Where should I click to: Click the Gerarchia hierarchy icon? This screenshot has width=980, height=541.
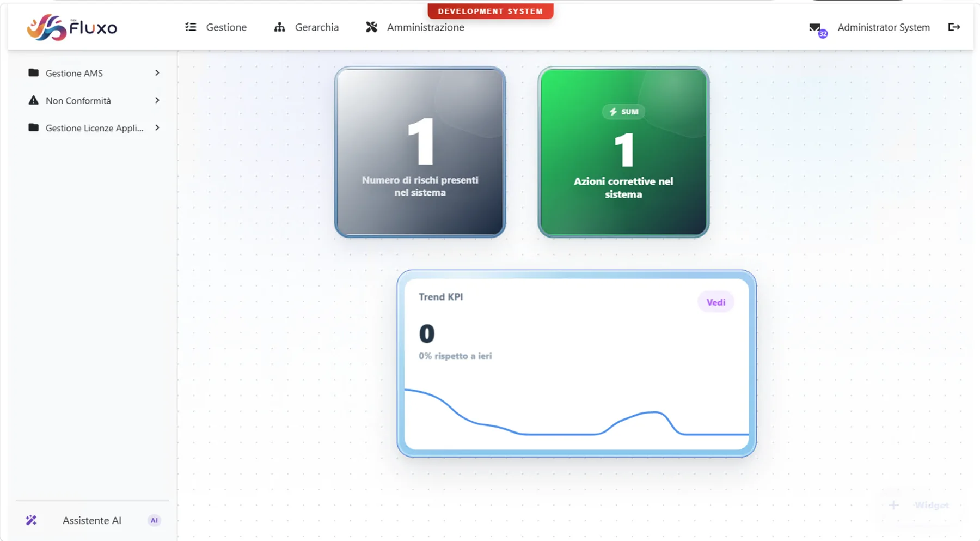point(279,27)
